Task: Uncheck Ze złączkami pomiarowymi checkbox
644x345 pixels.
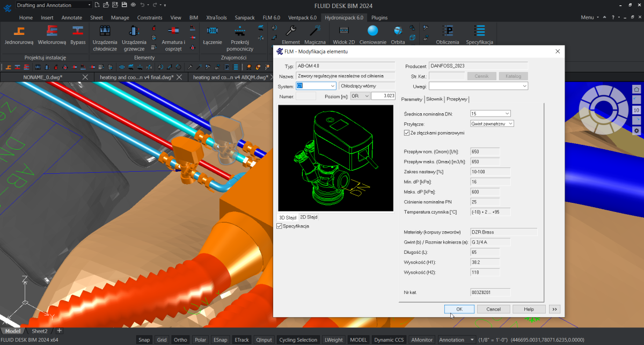Action: tap(406, 133)
